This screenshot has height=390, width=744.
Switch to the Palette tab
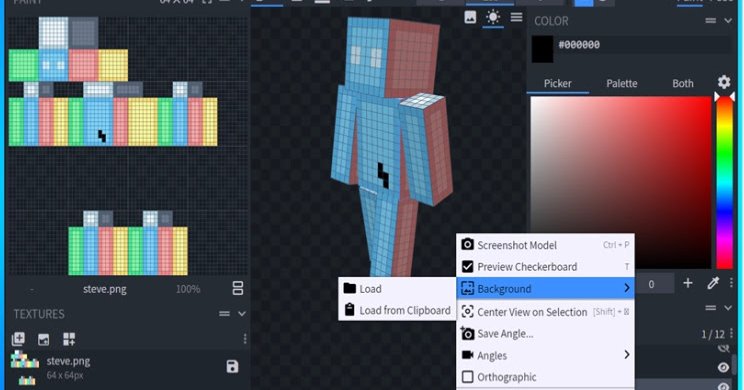[622, 83]
